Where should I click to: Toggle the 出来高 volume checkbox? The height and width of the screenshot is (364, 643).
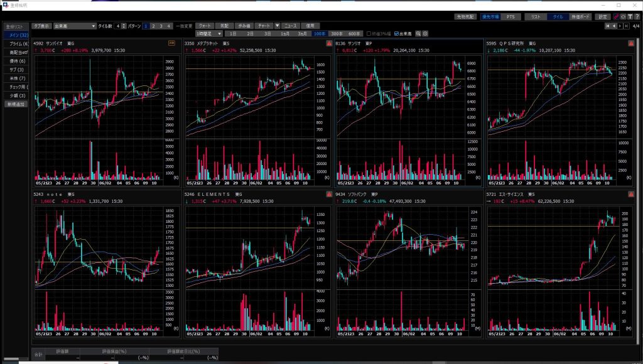[396, 33]
